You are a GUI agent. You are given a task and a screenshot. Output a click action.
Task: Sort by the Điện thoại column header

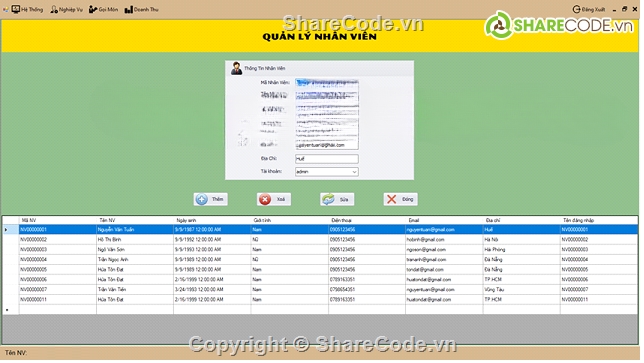point(368,222)
